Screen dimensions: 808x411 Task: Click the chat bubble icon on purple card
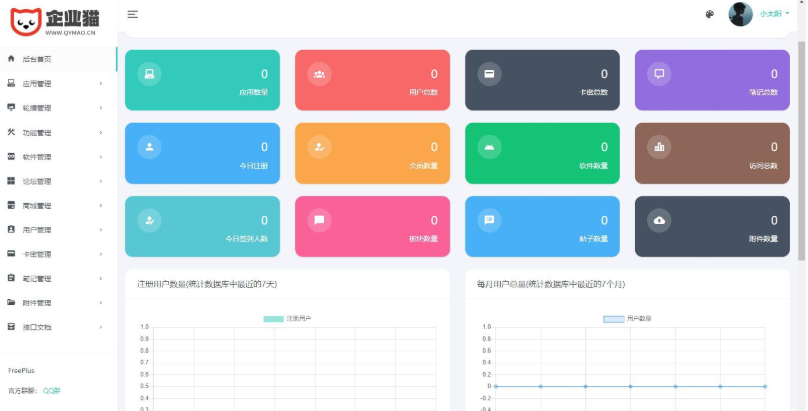(659, 73)
